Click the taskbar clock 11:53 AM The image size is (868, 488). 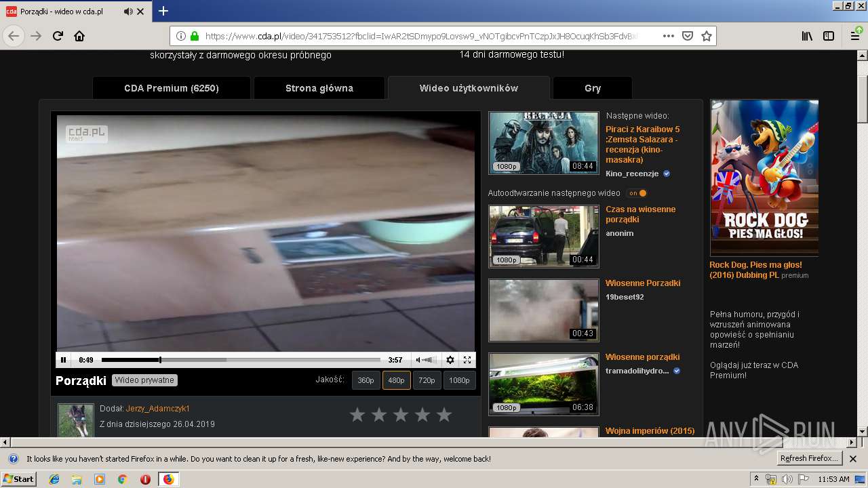click(833, 479)
